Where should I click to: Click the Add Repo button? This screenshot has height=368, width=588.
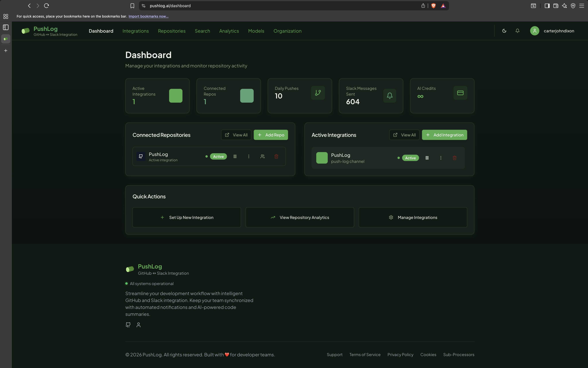(x=271, y=135)
